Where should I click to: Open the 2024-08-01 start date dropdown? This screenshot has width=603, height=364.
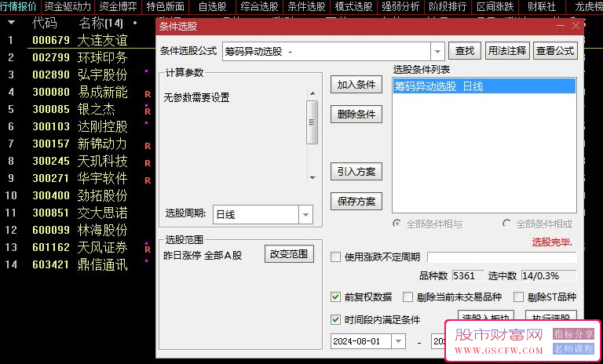pos(398,341)
